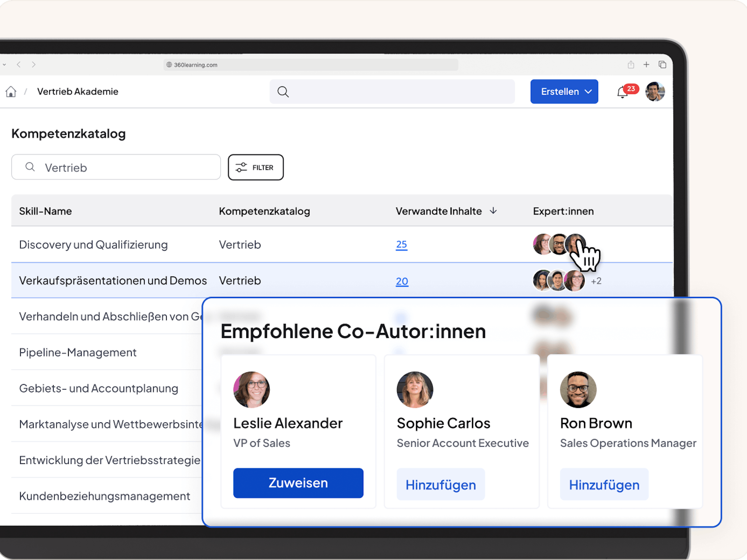Open the 25 related contents link
This screenshot has width=747, height=560.
tap(401, 244)
